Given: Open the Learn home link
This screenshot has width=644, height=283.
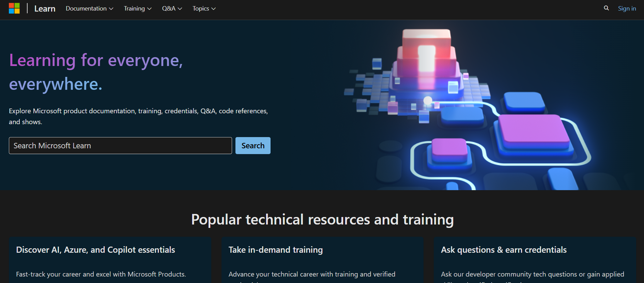Looking at the screenshot, I should click(45, 9).
